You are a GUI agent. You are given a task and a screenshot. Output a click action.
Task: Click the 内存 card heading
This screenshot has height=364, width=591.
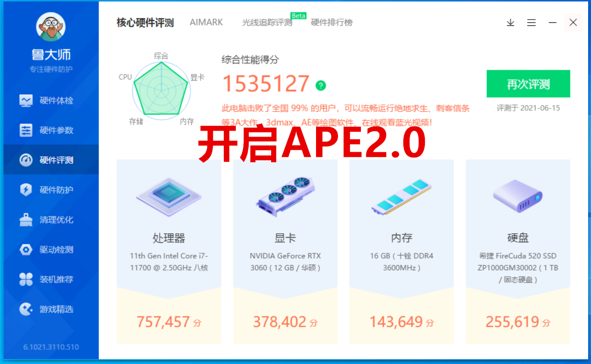tap(401, 238)
